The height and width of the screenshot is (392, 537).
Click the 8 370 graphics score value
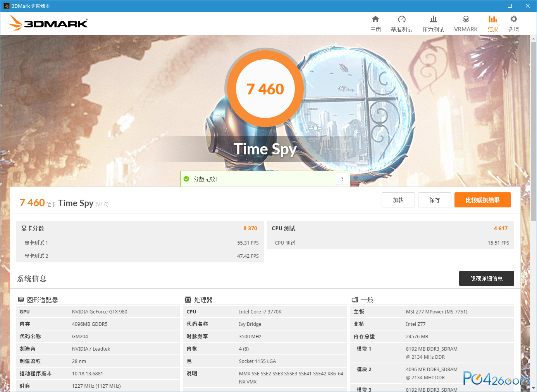click(250, 228)
